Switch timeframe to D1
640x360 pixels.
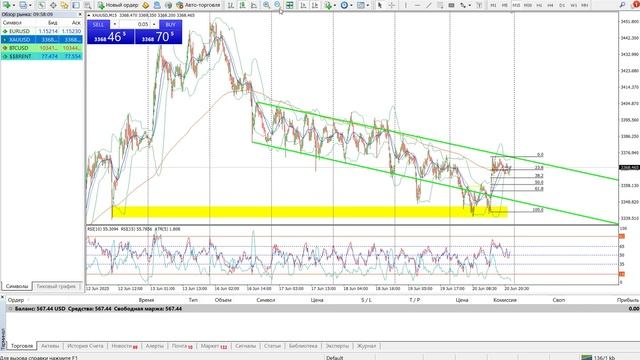562,5
